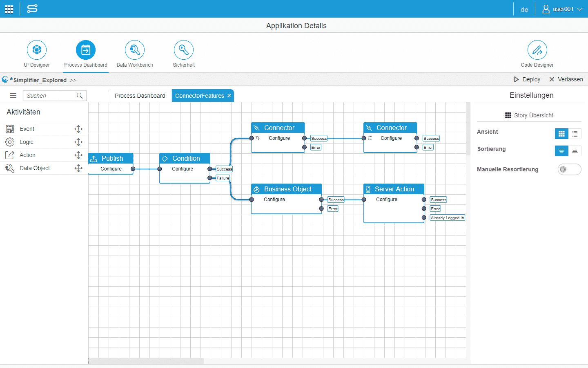This screenshot has width=588, height=368.
Task: Open the Process Dashboard icon
Action: coord(86,50)
